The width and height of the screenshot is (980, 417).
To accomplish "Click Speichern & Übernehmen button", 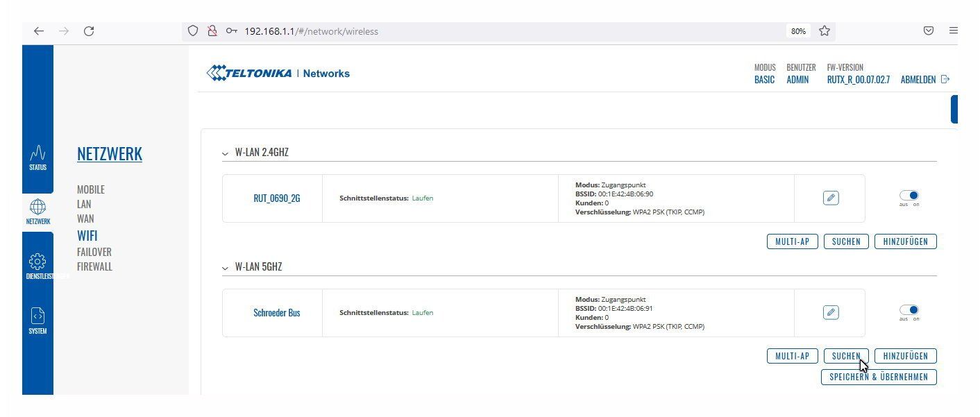I will (879, 377).
